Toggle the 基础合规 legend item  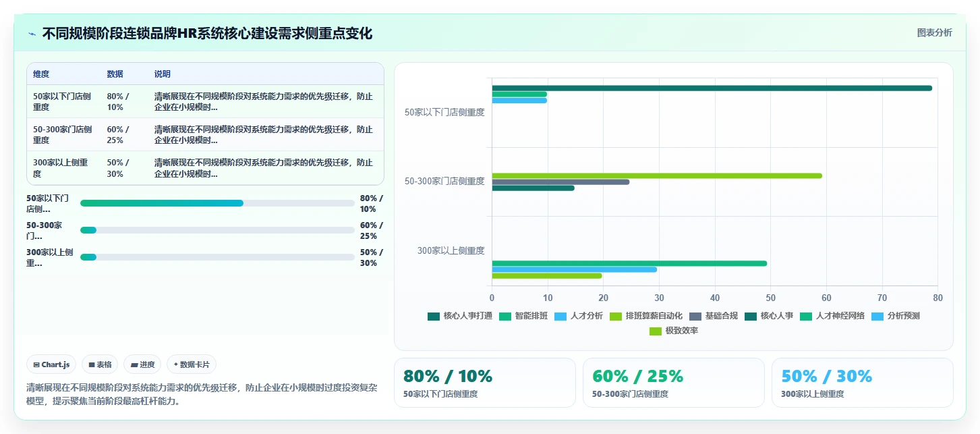713,316
